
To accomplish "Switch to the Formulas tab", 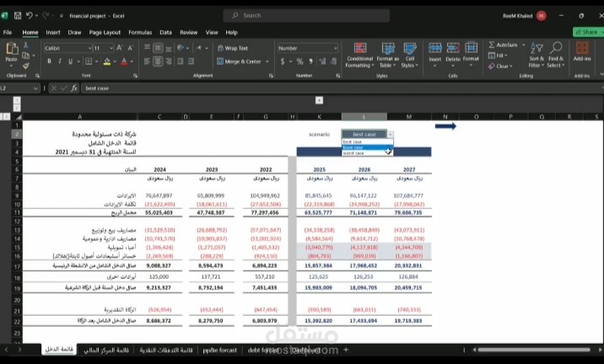I will [x=140, y=32].
